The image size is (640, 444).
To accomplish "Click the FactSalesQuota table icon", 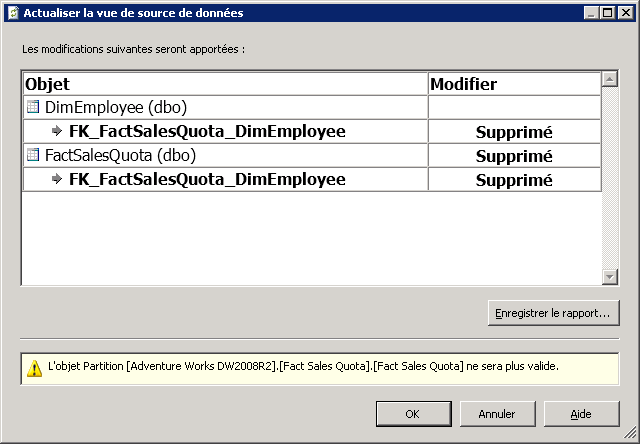I will coord(33,155).
